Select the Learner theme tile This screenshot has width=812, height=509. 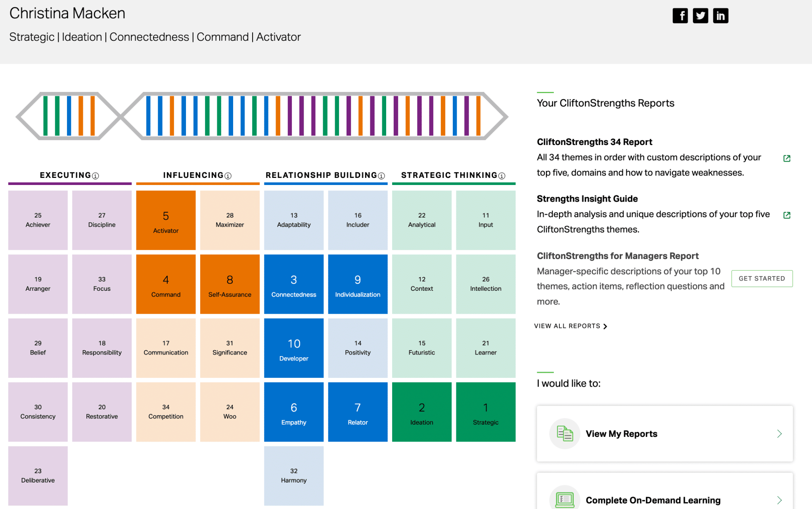tap(486, 348)
